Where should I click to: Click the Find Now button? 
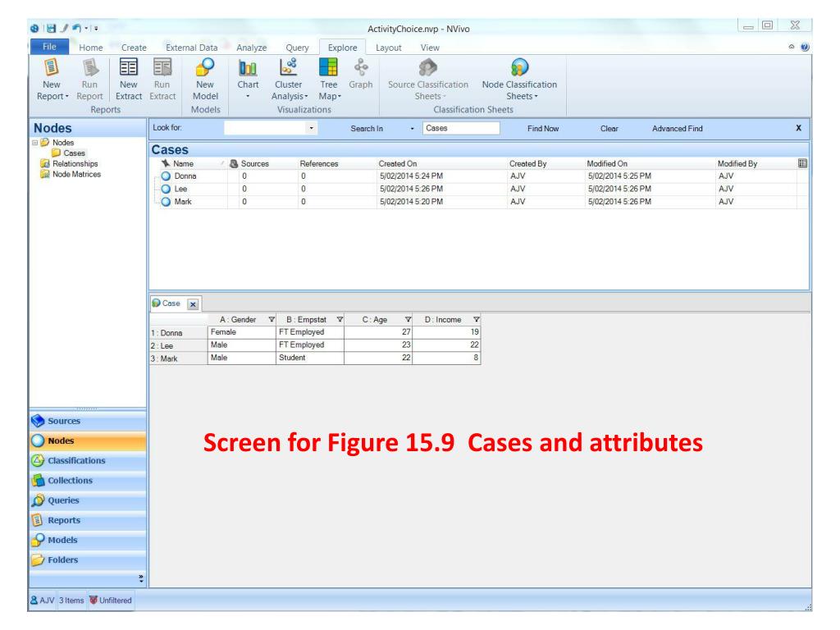pos(543,129)
